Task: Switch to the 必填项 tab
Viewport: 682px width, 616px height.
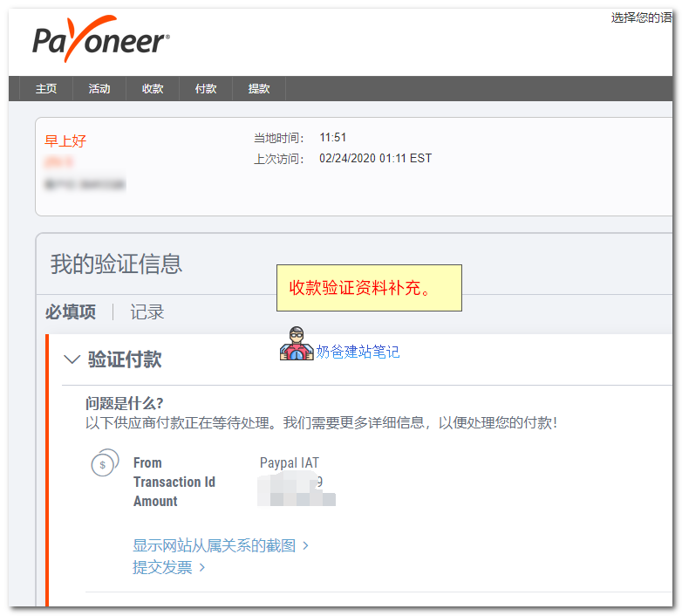Action: click(x=71, y=312)
